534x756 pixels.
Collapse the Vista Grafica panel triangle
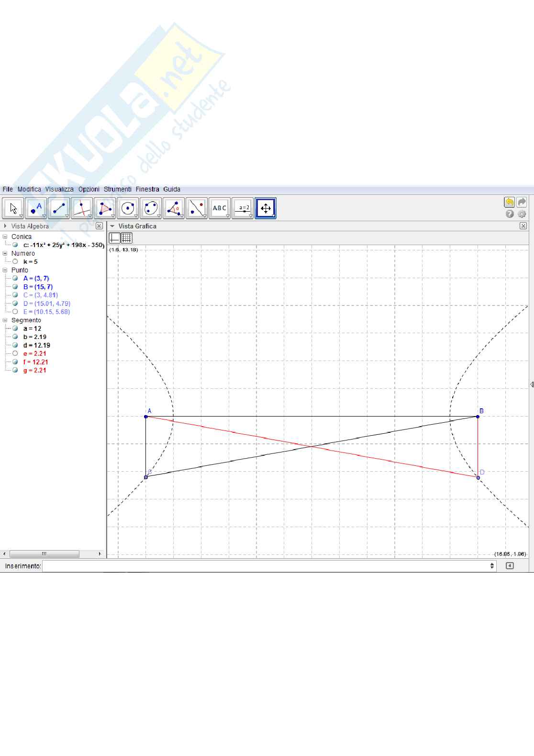(112, 226)
